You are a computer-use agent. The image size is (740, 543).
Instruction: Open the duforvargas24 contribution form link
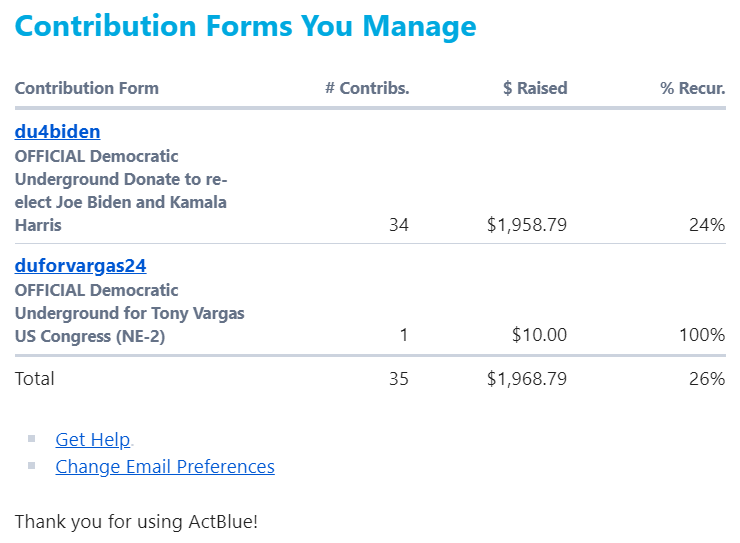click(x=81, y=266)
